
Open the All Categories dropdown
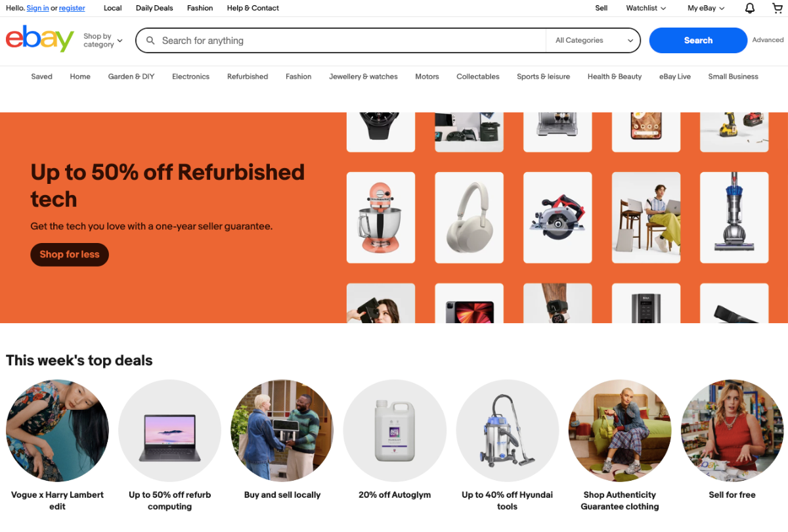click(594, 41)
